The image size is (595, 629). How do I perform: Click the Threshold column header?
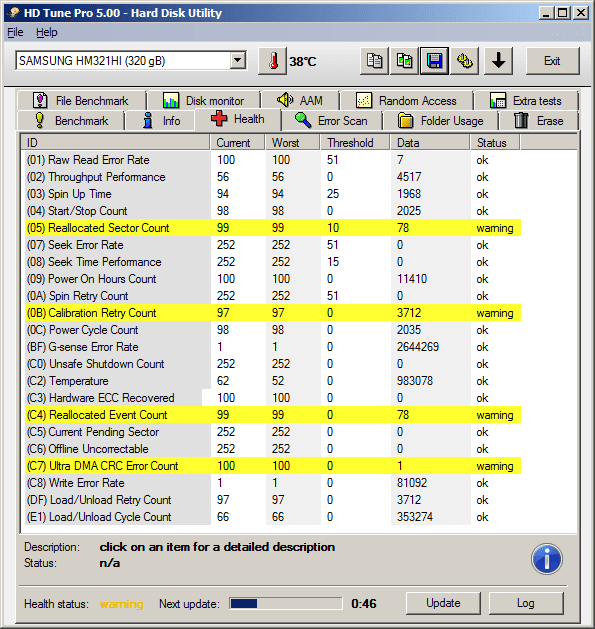pyautogui.click(x=355, y=143)
